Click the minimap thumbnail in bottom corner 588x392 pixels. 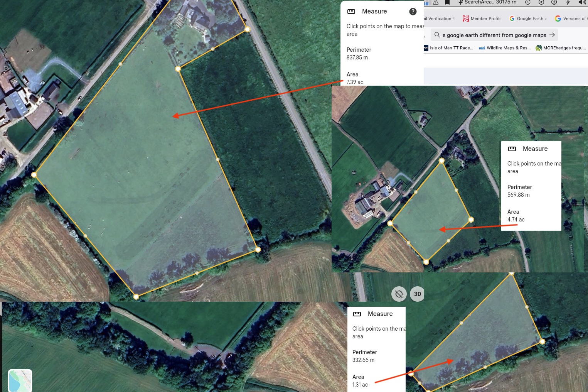click(x=20, y=381)
